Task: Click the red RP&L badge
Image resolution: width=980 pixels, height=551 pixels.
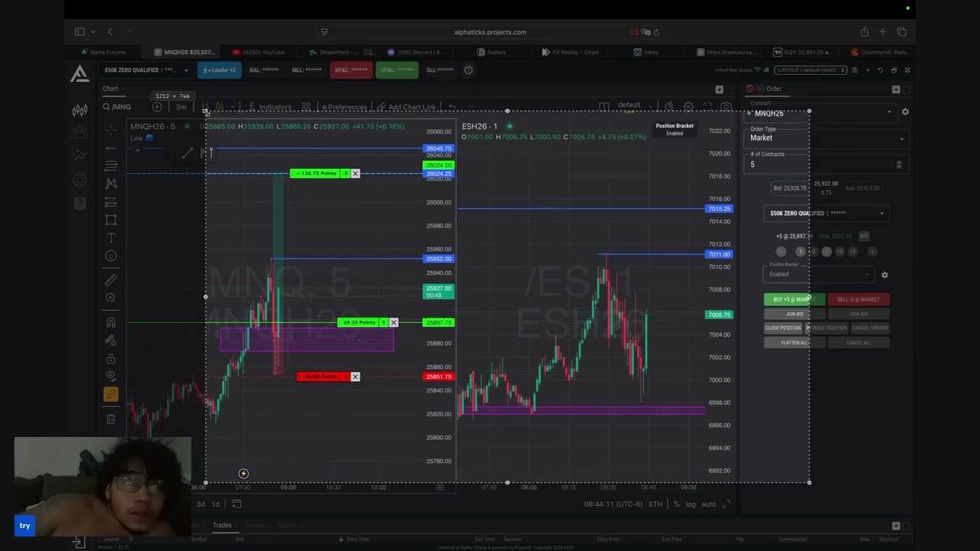Action: pyautogui.click(x=351, y=70)
